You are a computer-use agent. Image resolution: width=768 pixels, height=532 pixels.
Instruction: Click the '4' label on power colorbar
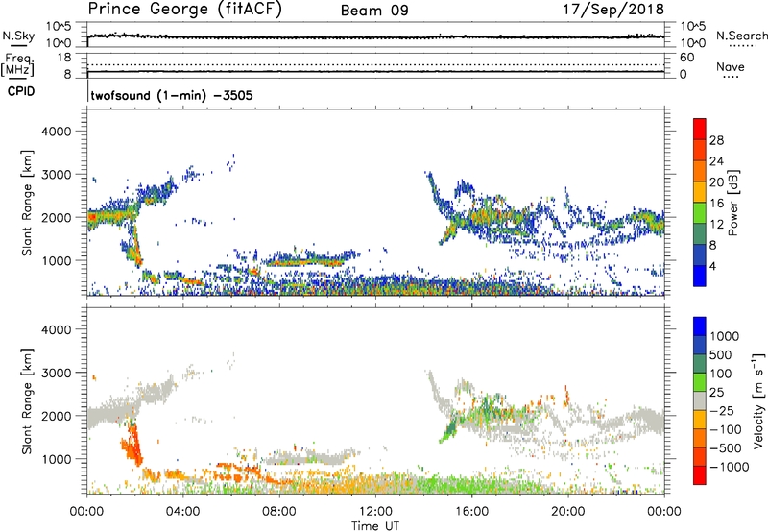[712, 266]
